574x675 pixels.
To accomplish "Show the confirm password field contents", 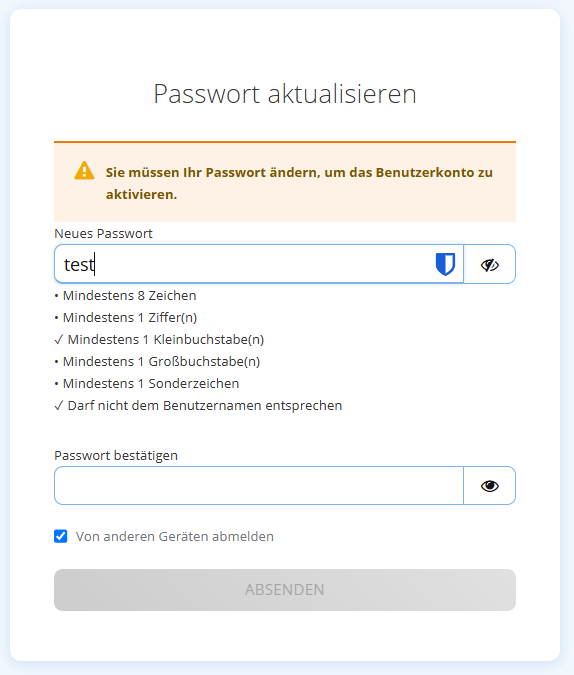I will [x=490, y=486].
